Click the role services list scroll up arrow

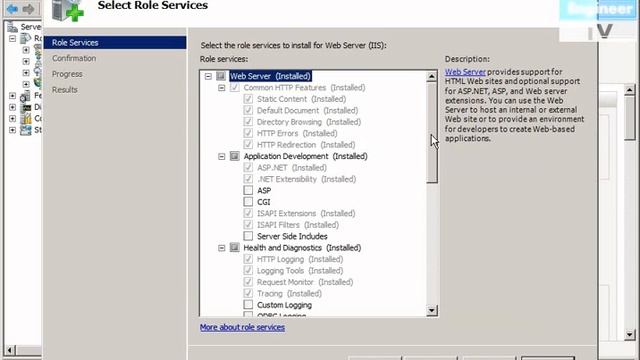tap(431, 76)
